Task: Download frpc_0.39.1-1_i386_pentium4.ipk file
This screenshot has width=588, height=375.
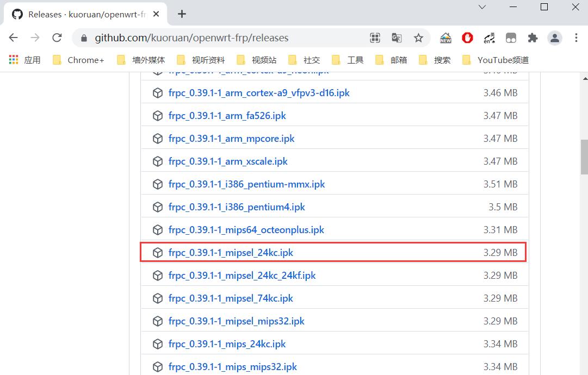Action: (237, 207)
